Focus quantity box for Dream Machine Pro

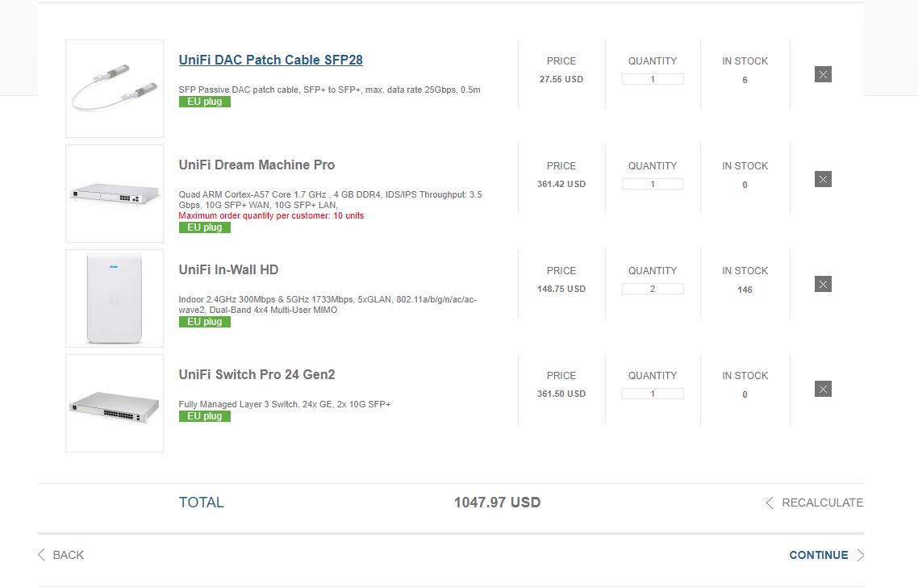[653, 185]
